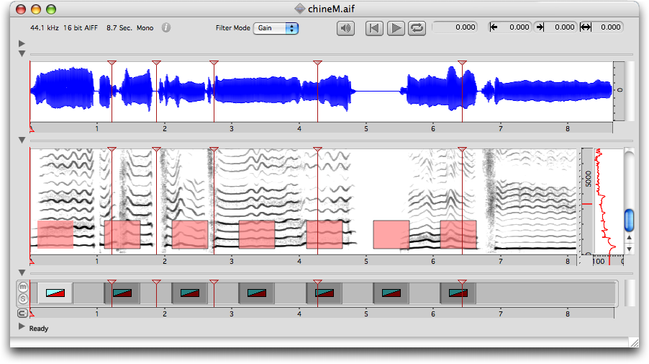The image size is (649, 364).
Task: Click red frequency indicator on 5000 scale
Action: tap(587, 204)
